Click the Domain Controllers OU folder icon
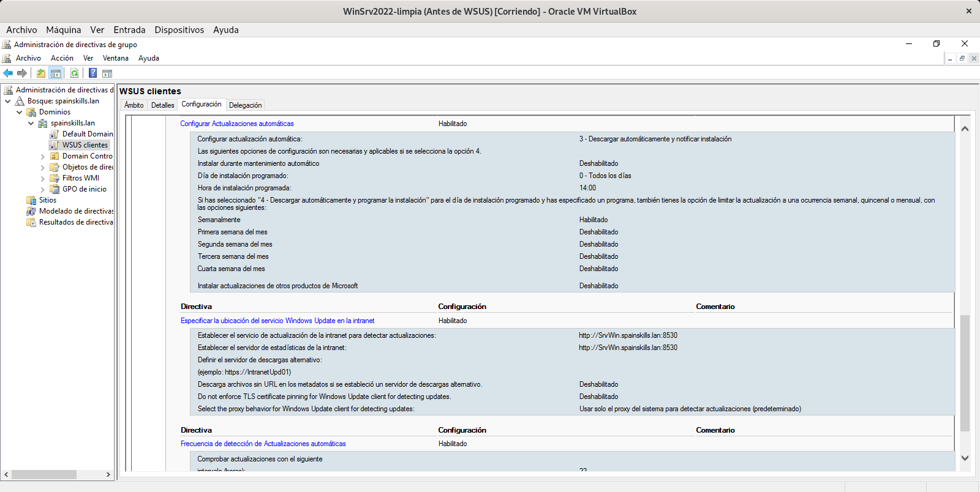 coord(55,156)
